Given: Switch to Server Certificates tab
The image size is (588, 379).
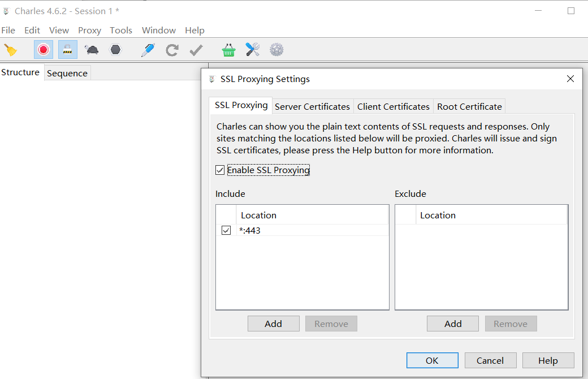Looking at the screenshot, I should (312, 106).
